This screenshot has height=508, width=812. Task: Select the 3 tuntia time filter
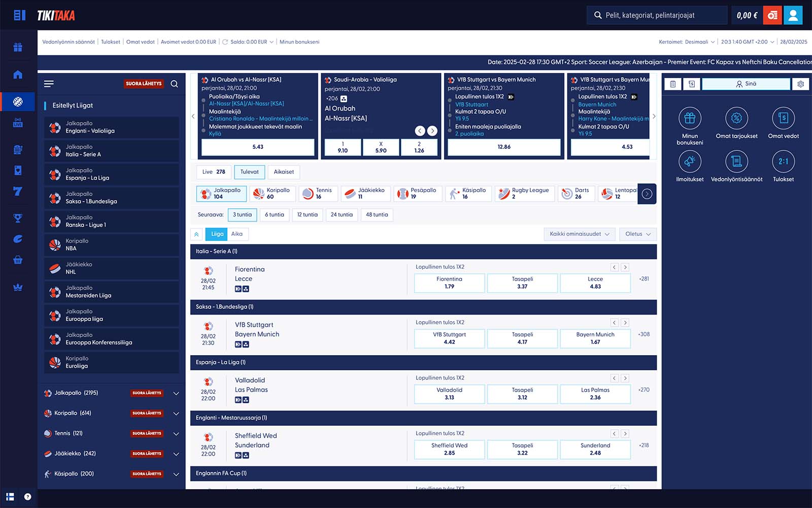point(242,215)
